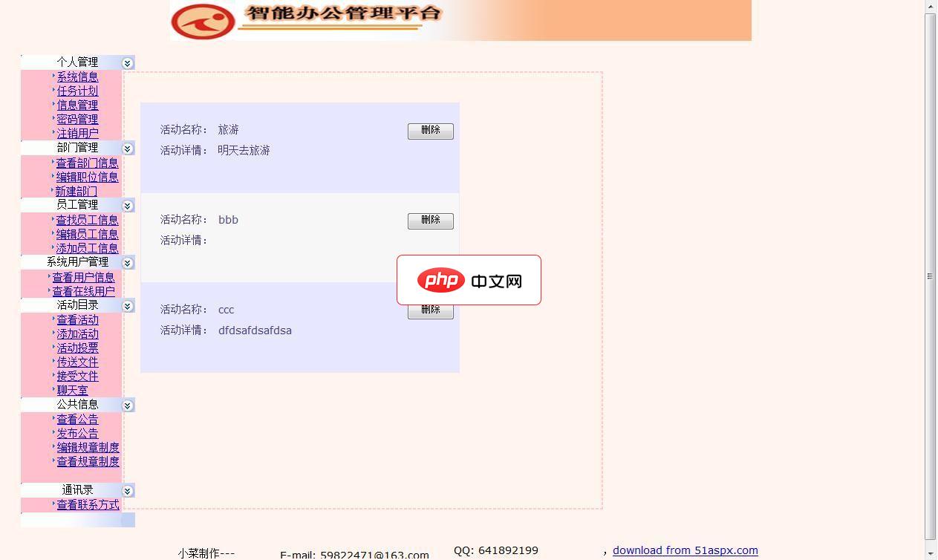
Task: Select the 明天去旅游 detail text
Action: coord(244,151)
